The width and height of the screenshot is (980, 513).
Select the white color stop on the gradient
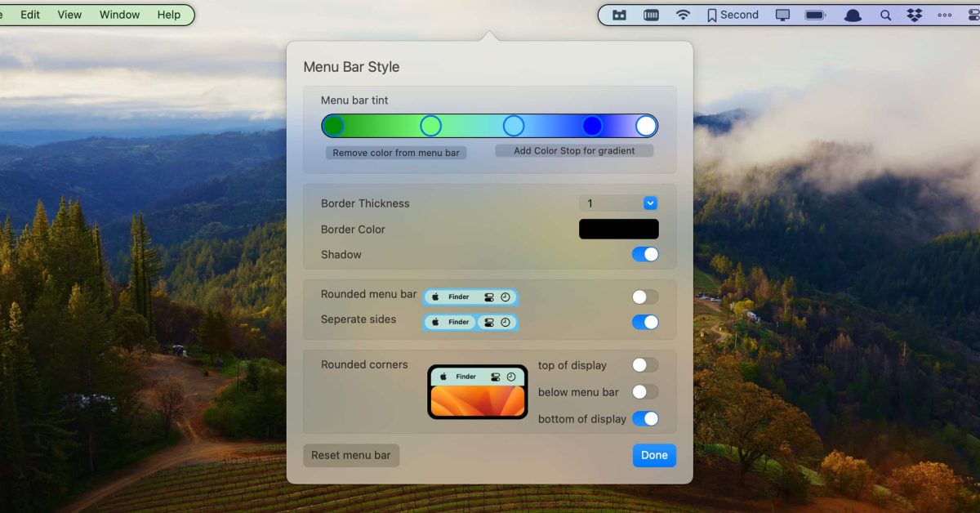(x=645, y=126)
